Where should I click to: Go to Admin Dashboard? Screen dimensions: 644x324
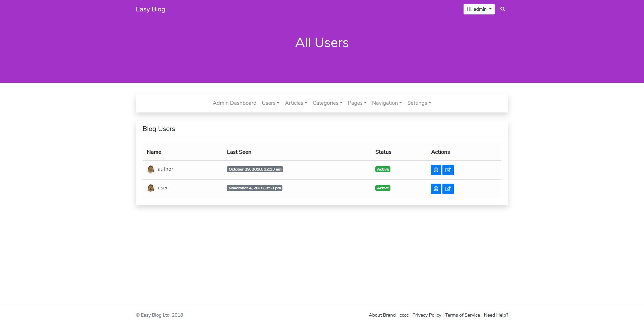coord(234,103)
